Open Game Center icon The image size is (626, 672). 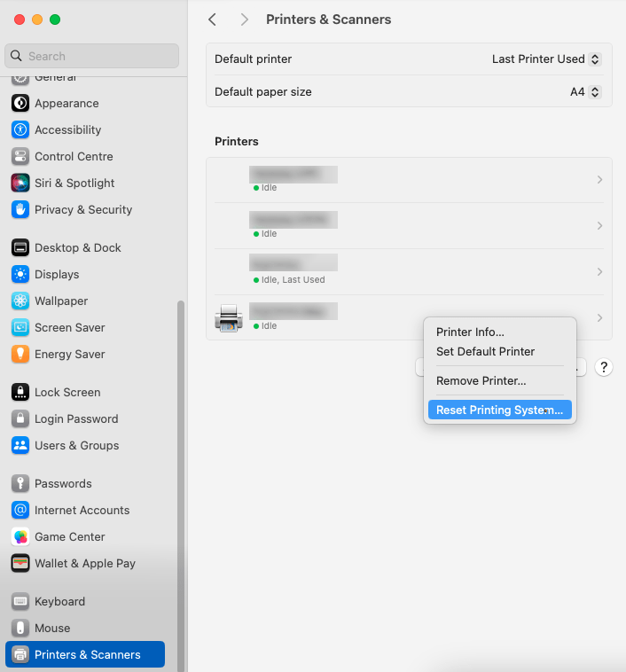click(x=20, y=536)
